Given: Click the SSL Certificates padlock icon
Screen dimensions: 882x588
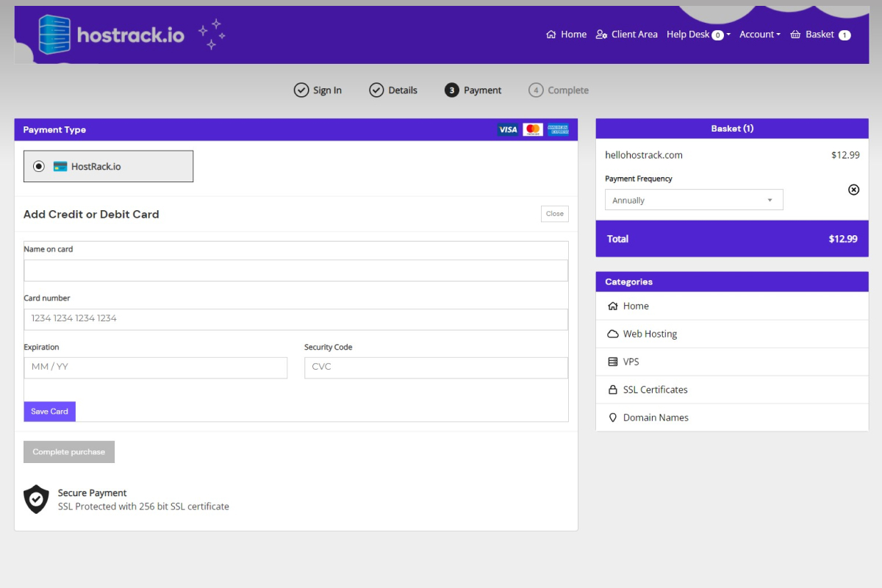Looking at the screenshot, I should (x=613, y=390).
